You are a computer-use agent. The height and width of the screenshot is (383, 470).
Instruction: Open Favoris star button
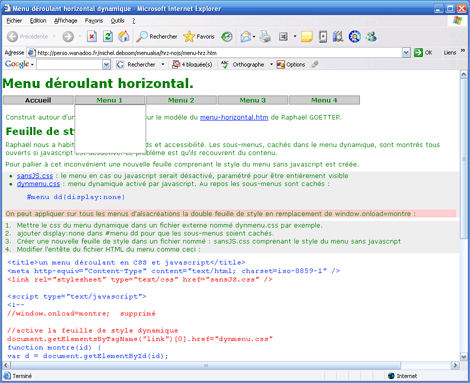click(199, 36)
